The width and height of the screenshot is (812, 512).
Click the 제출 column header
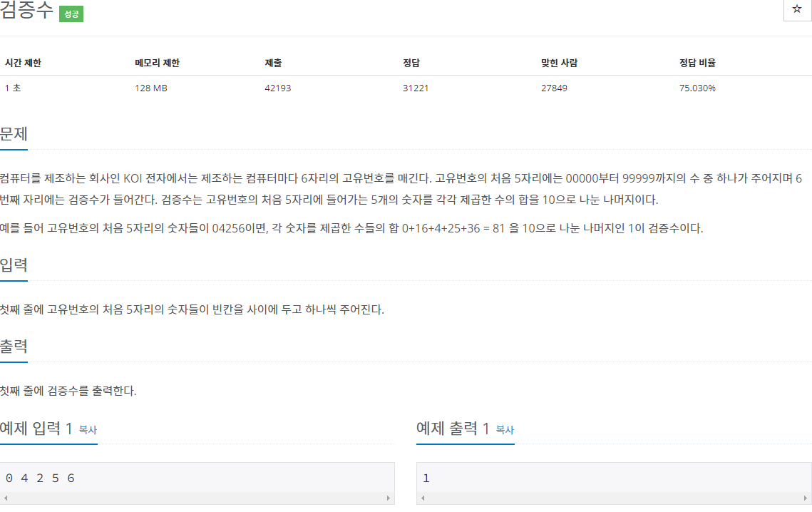coord(274,63)
